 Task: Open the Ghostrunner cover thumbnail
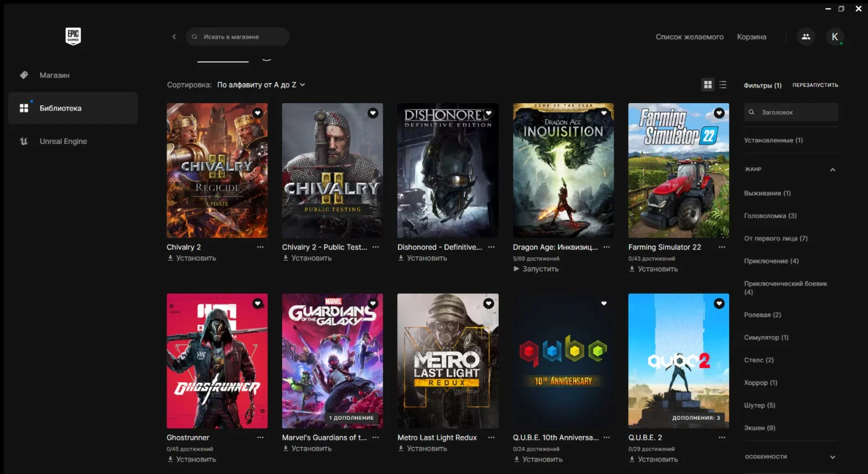point(217,361)
